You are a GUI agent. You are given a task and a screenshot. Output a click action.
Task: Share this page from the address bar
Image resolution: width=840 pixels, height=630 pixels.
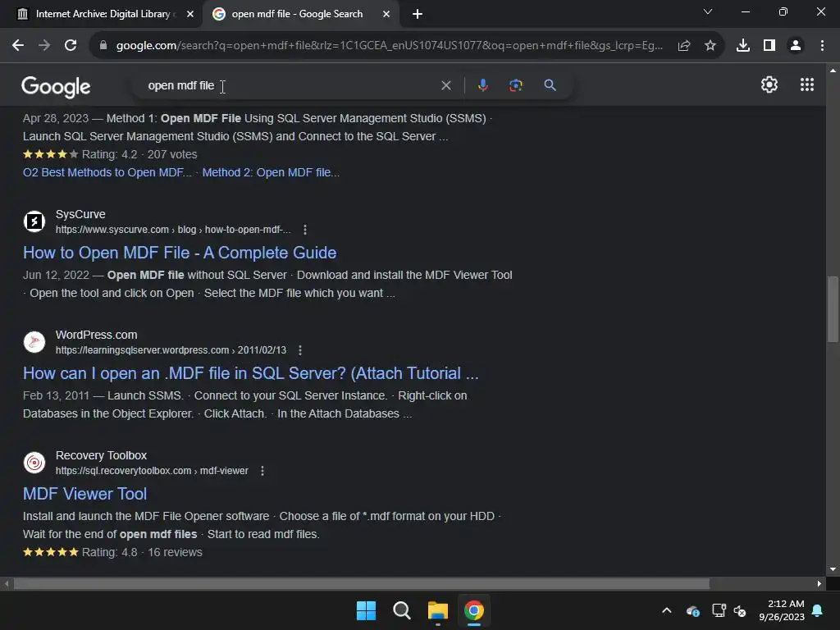[683, 46]
